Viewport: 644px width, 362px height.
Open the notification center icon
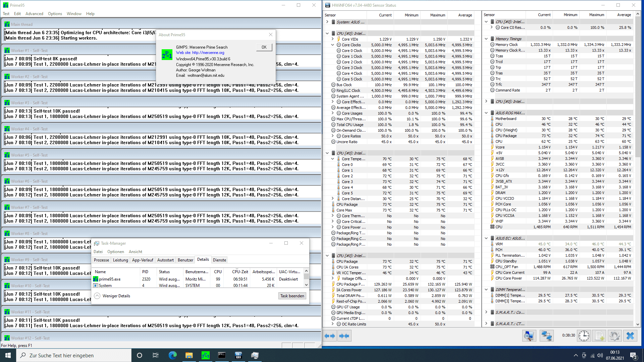[634, 355]
